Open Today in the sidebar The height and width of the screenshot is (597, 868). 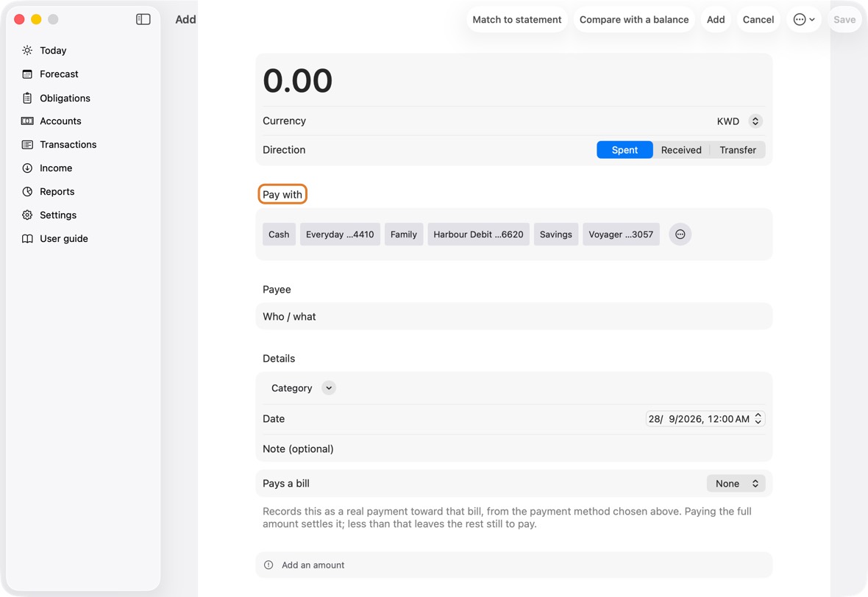[53, 50]
